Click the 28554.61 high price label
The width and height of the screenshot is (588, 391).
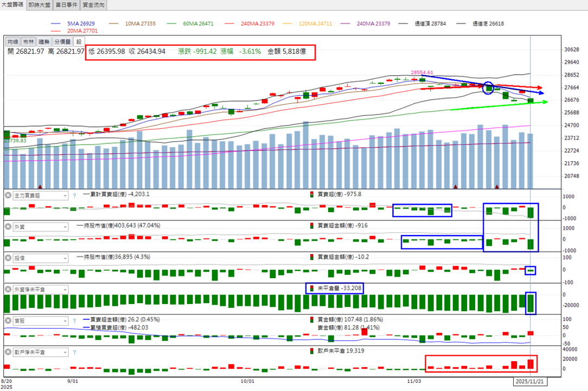(x=422, y=72)
